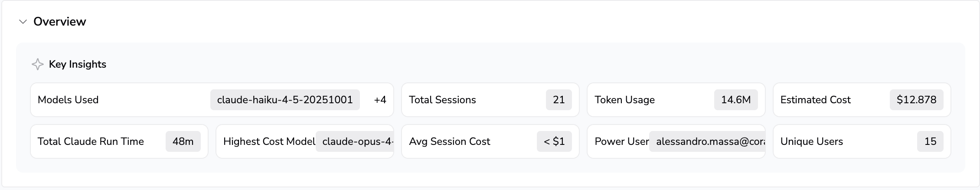This screenshot has height=190, width=980.
Task: Click the Unique Users count 15
Action: click(x=930, y=141)
